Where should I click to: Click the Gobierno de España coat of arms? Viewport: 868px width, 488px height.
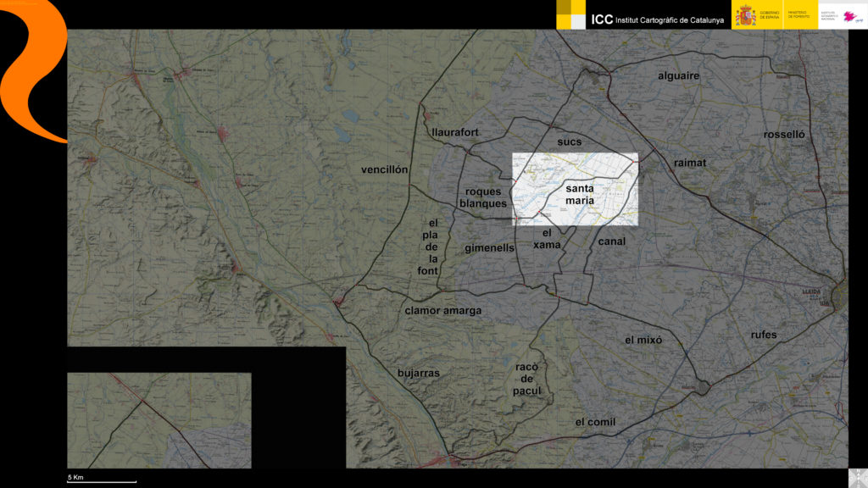pos(745,15)
